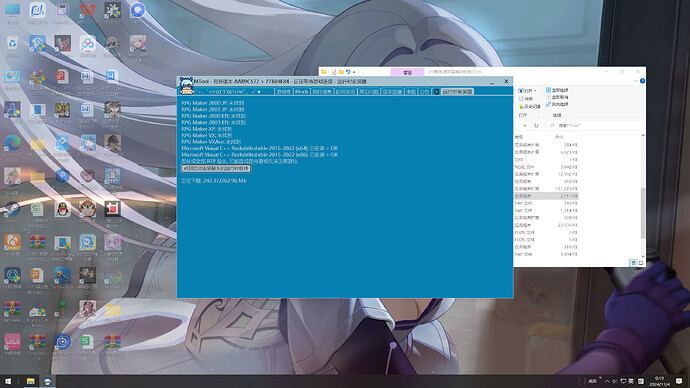Expand the address bar history dropdown

525,125
